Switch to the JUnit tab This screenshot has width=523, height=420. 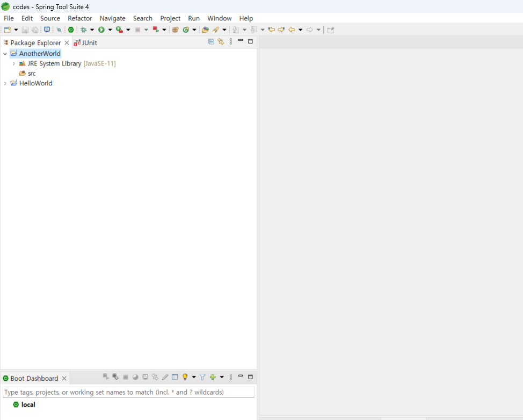point(86,43)
